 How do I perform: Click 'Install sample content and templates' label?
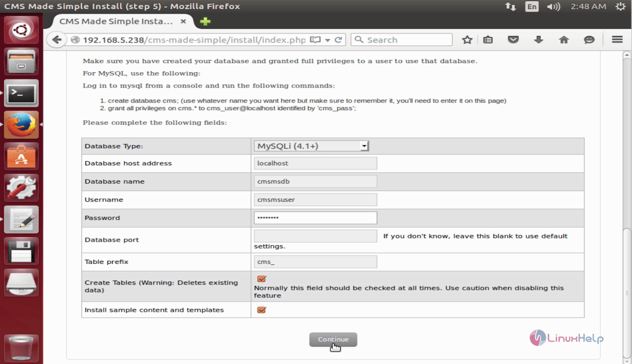tap(154, 310)
